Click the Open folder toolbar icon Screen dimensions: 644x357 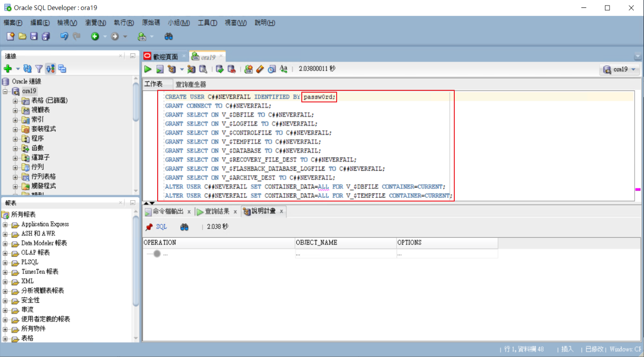tap(22, 36)
